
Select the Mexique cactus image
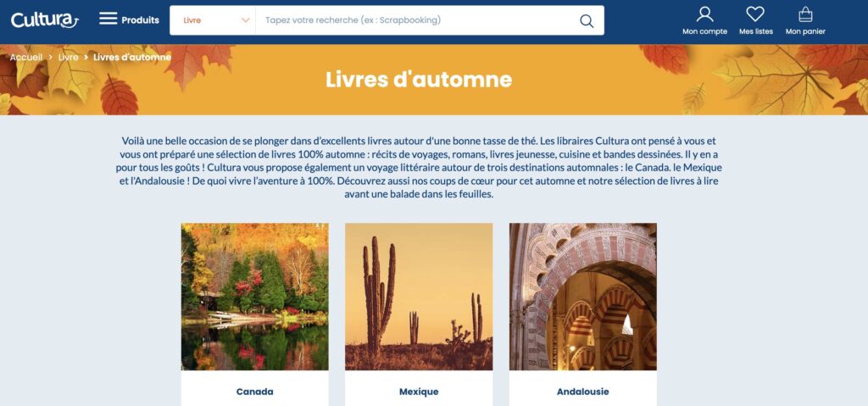coord(419,297)
